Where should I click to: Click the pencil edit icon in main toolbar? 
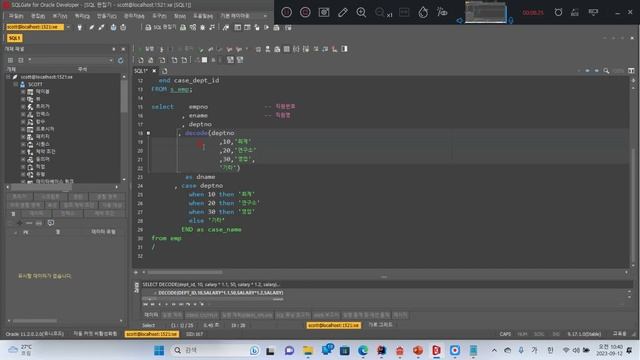point(91,27)
